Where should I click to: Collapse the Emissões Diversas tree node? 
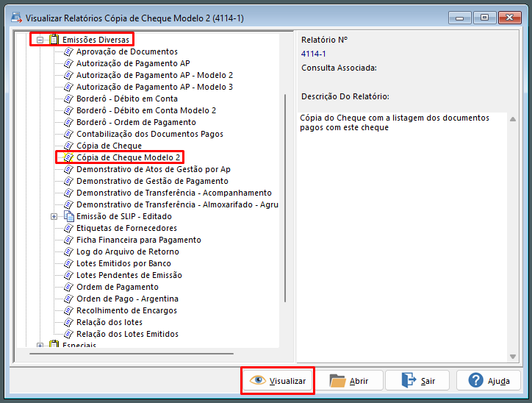(x=40, y=40)
